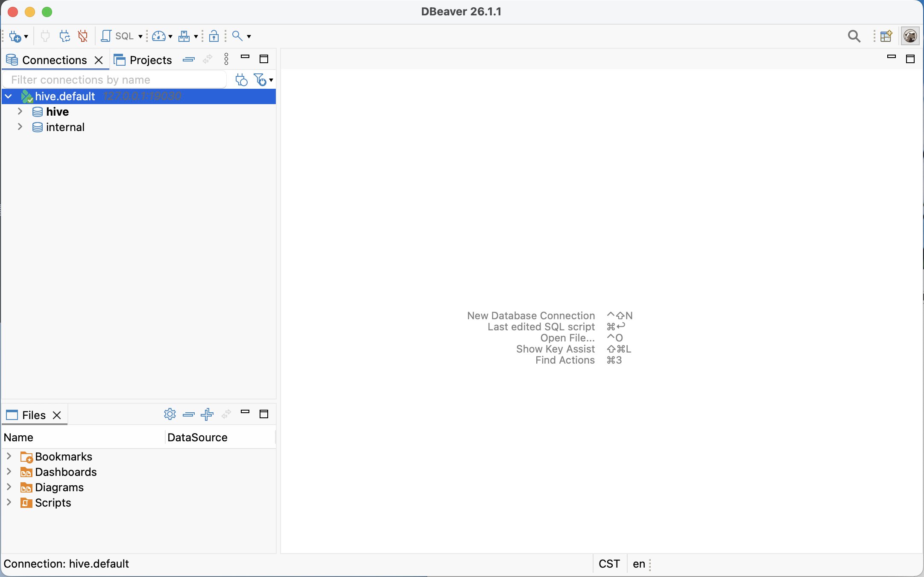Click the DBeaver perspective beaver icon
Image resolution: width=924 pixels, height=577 pixels.
tap(910, 36)
